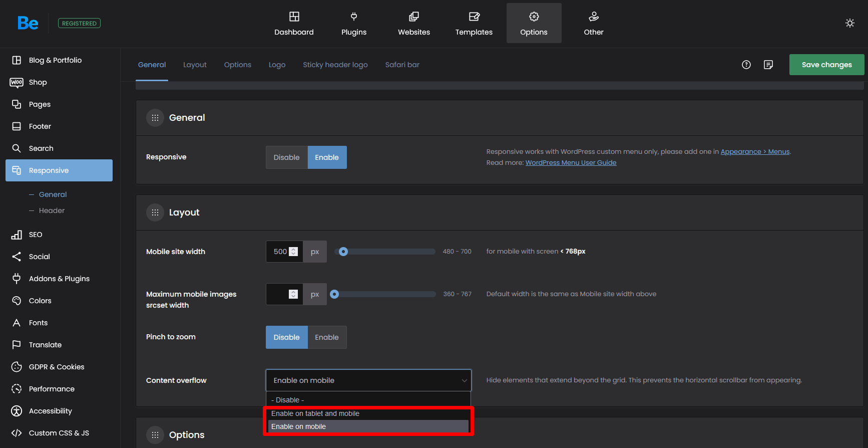Choose 'Enable on mobile' list option
The image size is (868, 448).
368,426
